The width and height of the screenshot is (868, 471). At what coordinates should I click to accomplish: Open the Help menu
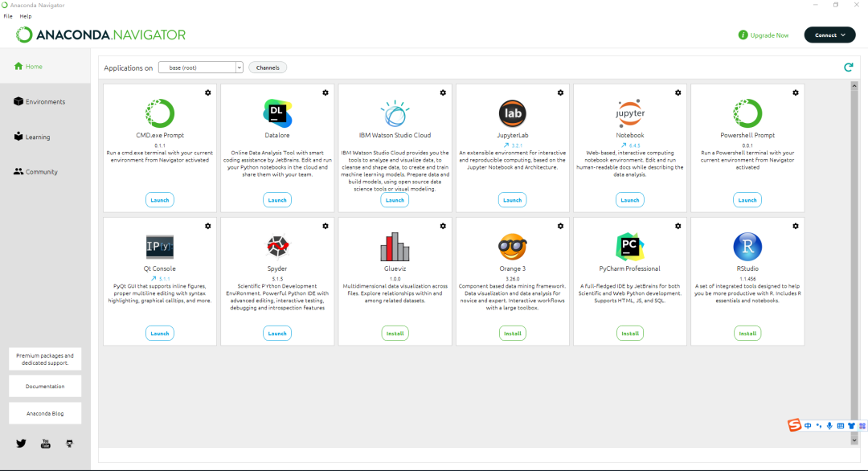[x=26, y=16]
